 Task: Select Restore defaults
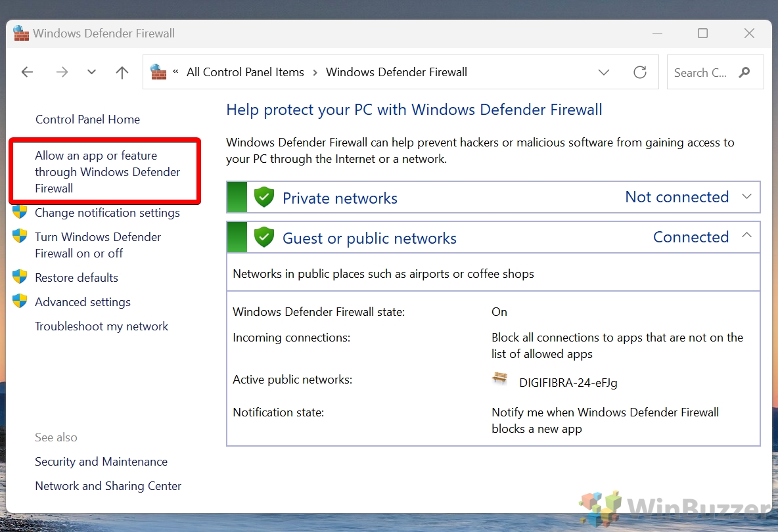coord(76,278)
